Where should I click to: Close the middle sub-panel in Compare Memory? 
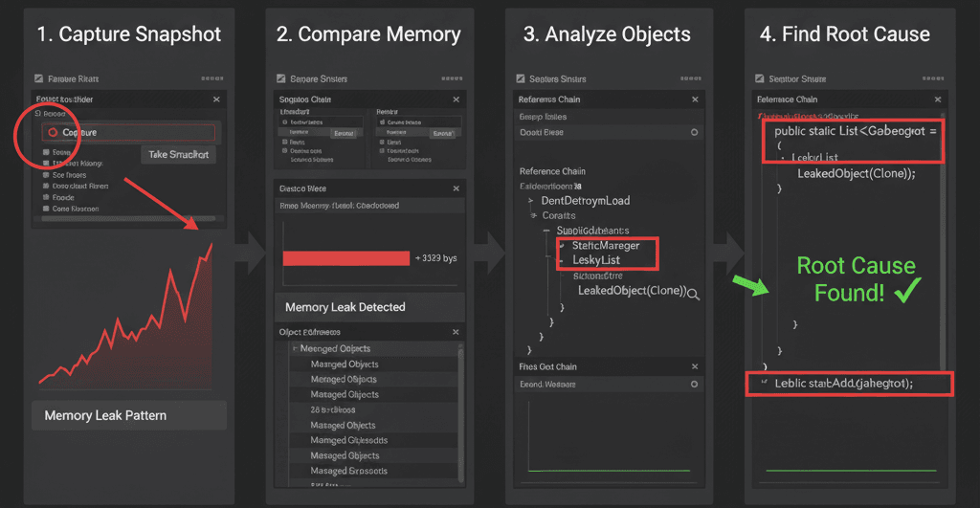[457, 188]
